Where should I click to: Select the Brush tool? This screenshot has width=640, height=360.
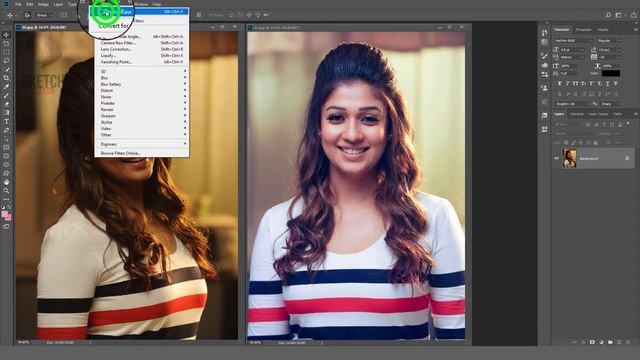point(6,96)
